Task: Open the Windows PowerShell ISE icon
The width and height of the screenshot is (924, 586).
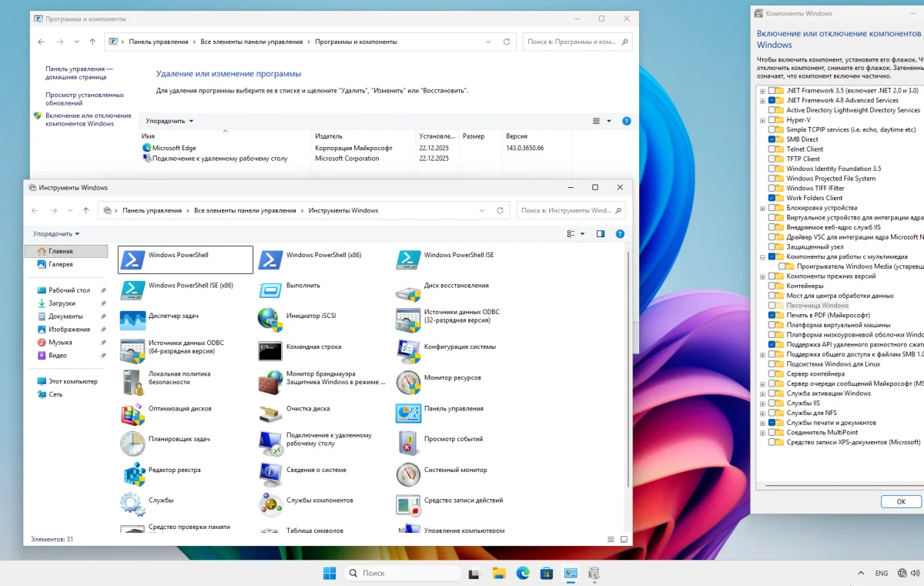Action: click(408, 260)
